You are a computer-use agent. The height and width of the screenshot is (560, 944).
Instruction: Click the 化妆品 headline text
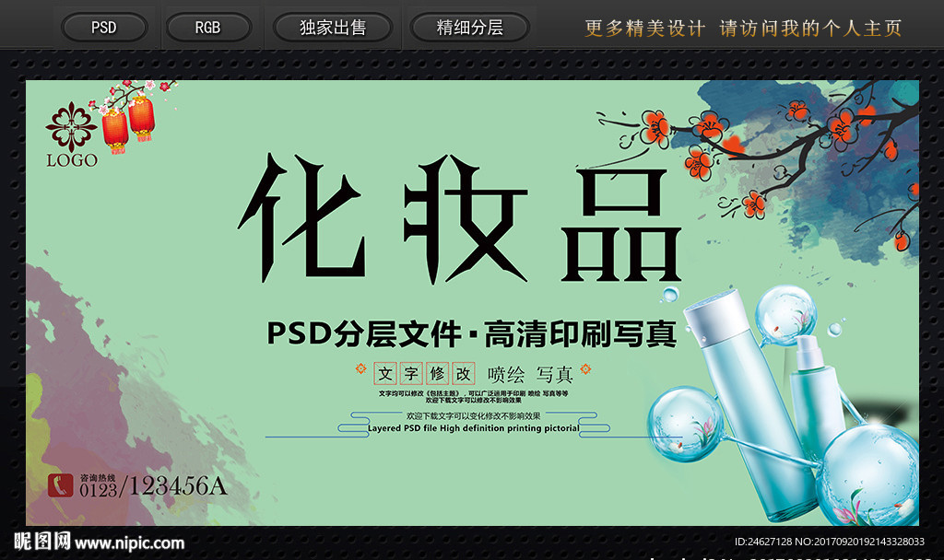pyautogui.click(x=459, y=218)
